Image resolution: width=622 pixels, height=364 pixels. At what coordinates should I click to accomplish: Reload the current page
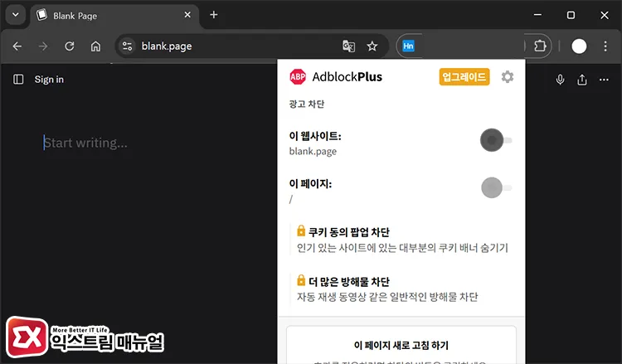pos(70,46)
